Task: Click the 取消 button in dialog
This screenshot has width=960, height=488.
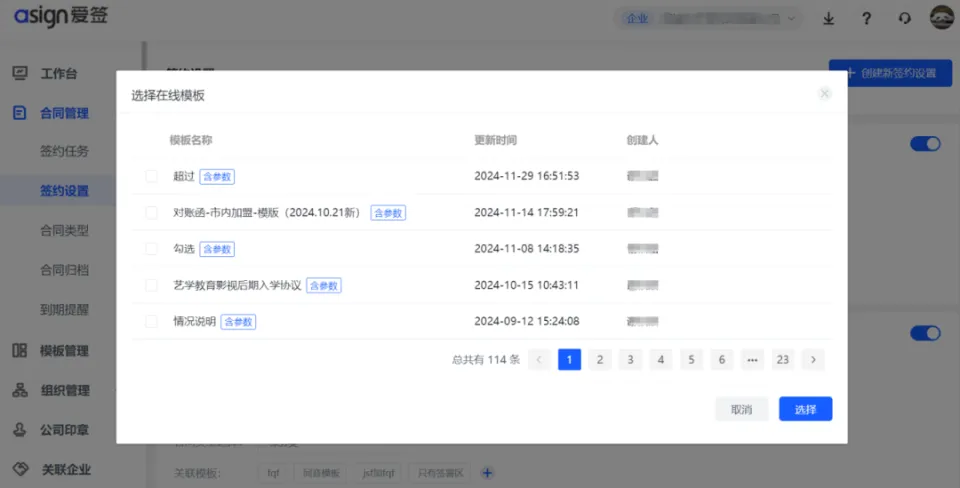Action: (741, 409)
